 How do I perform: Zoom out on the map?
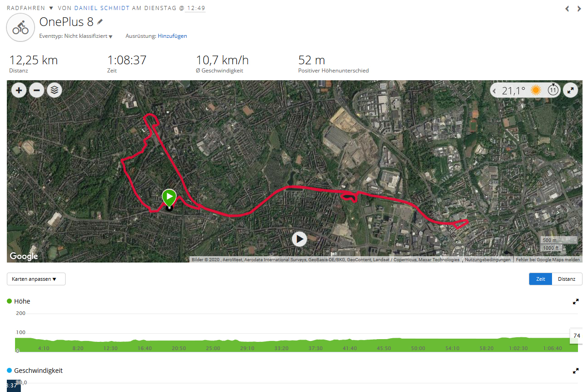click(36, 90)
